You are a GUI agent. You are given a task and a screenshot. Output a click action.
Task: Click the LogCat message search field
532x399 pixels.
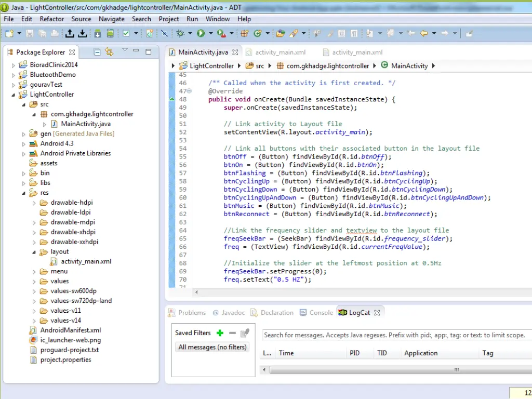click(397, 335)
